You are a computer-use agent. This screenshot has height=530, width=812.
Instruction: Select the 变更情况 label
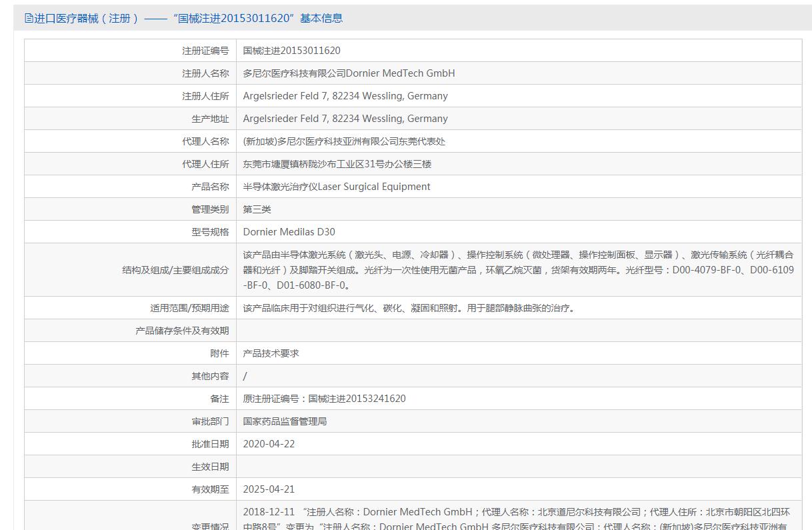[210, 527]
